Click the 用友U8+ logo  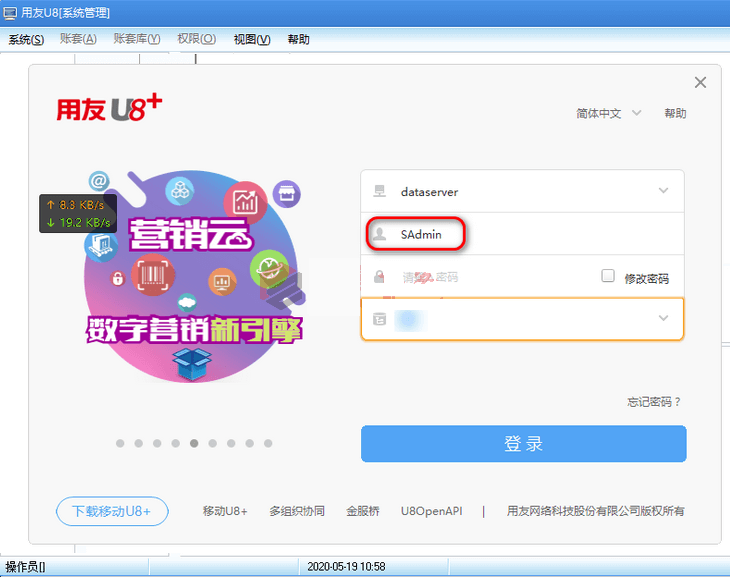tap(109, 108)
